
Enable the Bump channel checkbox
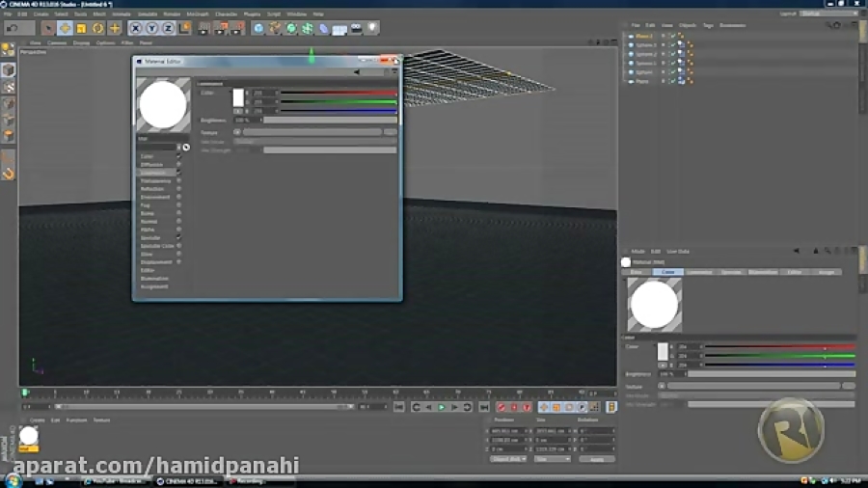178,213
